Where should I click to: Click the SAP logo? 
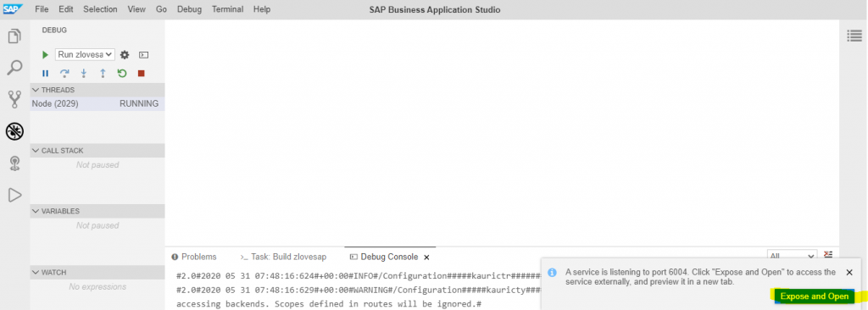tap(12, 8)
